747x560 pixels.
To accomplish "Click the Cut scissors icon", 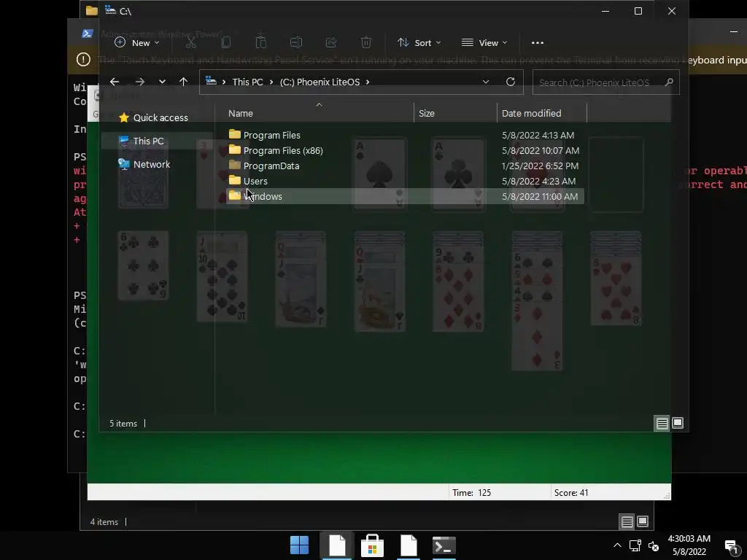I will click(190, 43).
